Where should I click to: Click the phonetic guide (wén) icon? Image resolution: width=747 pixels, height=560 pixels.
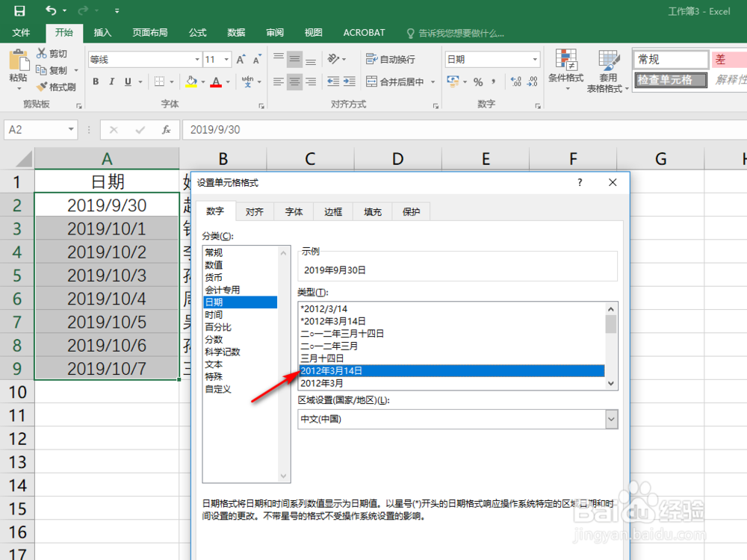click(x=248, y=81)
